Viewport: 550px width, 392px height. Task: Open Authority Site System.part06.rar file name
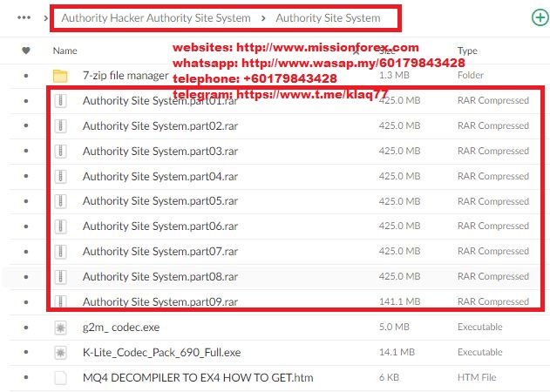[x=160, y=226]
